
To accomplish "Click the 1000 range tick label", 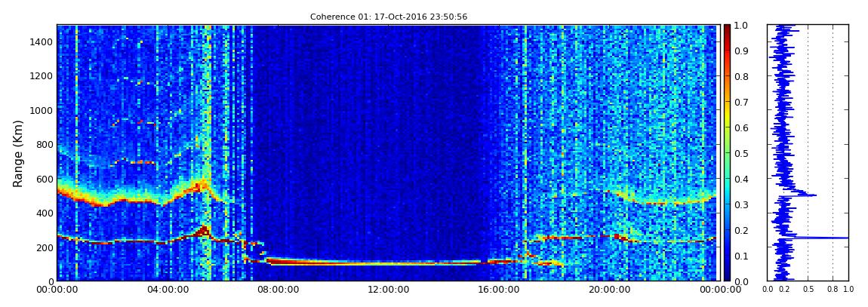I will 42,111.
